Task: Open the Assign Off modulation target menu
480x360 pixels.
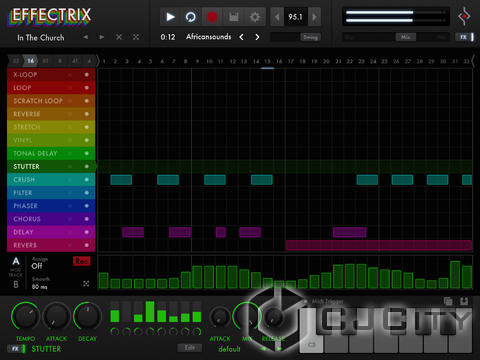Action: (x=37, y=266)
